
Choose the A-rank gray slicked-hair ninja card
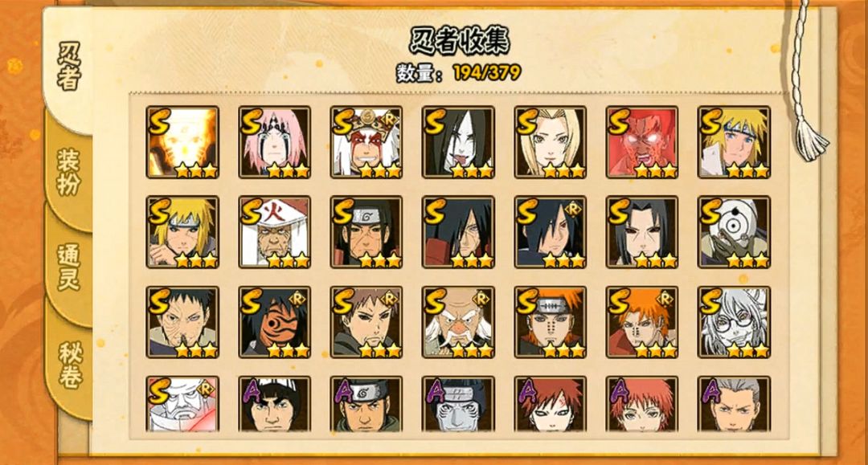click(x=734, y=404)
